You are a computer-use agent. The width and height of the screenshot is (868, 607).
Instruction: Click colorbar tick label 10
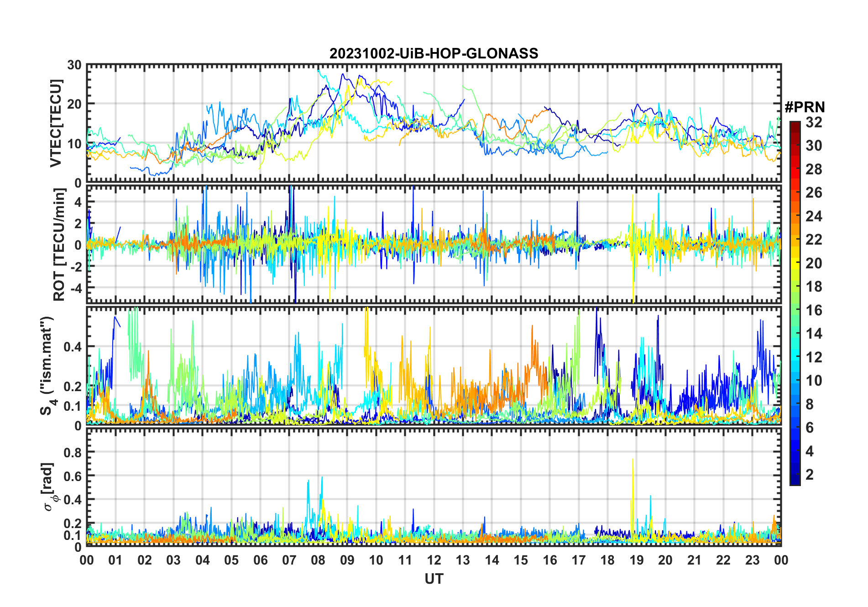point(814,380)
